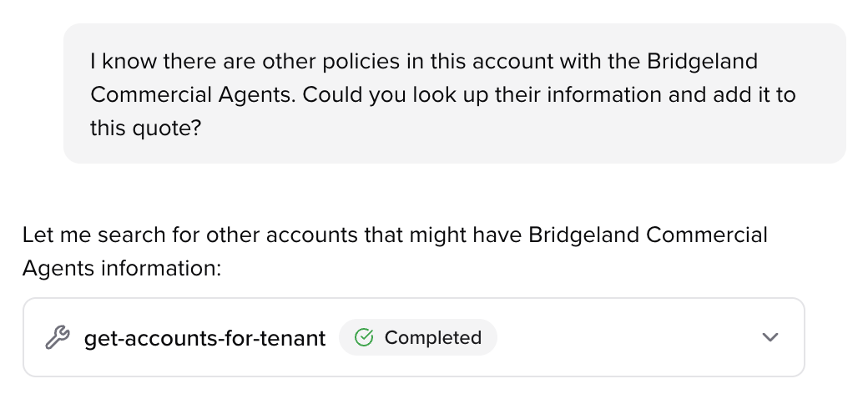Click "Agents information:" in the assistant reply
Image resolution: width=868 pixels, height=399 pixels.
coord(122,268)
